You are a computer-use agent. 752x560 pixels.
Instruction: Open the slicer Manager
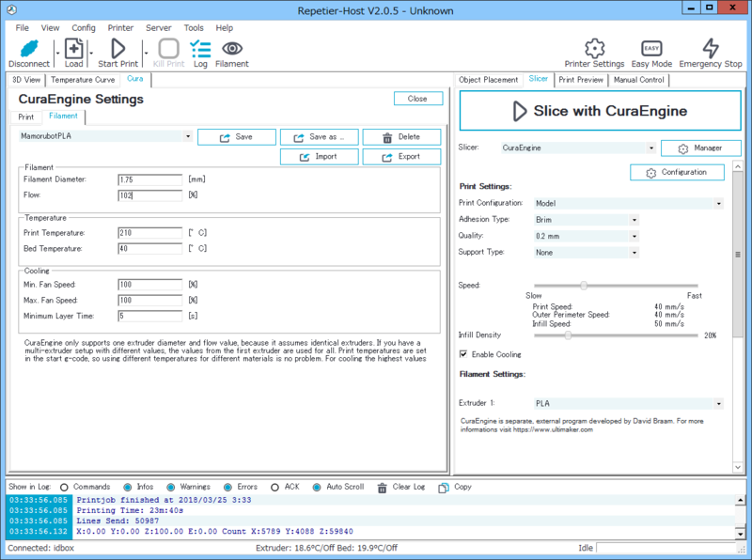(x=700, y=148)
